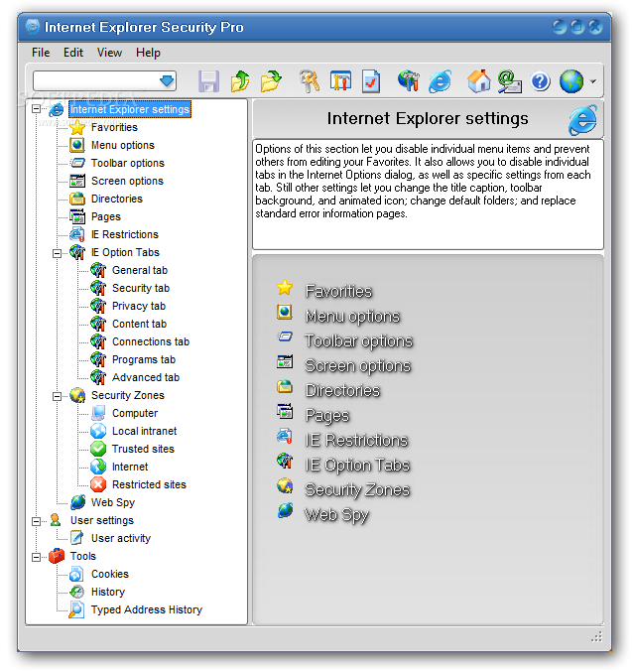
Task: Open the File menu
Action: (x=41, y=53)
